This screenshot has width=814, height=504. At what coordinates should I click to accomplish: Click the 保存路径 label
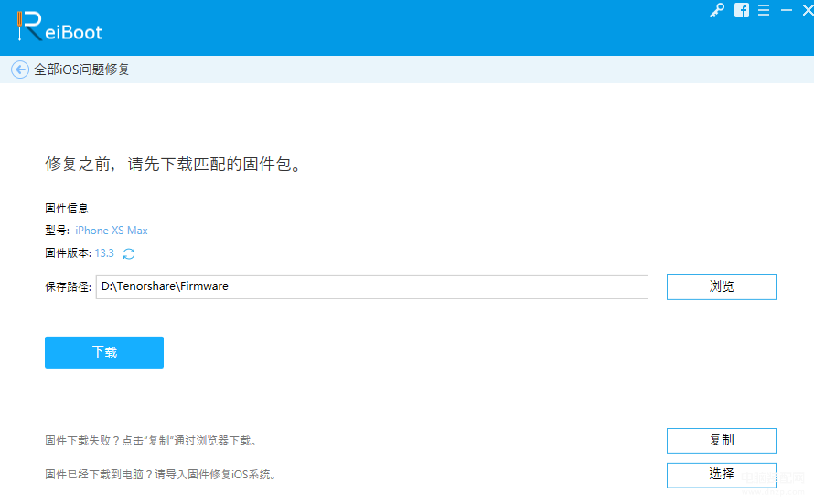pyautogui.click(x=68, y=287)
